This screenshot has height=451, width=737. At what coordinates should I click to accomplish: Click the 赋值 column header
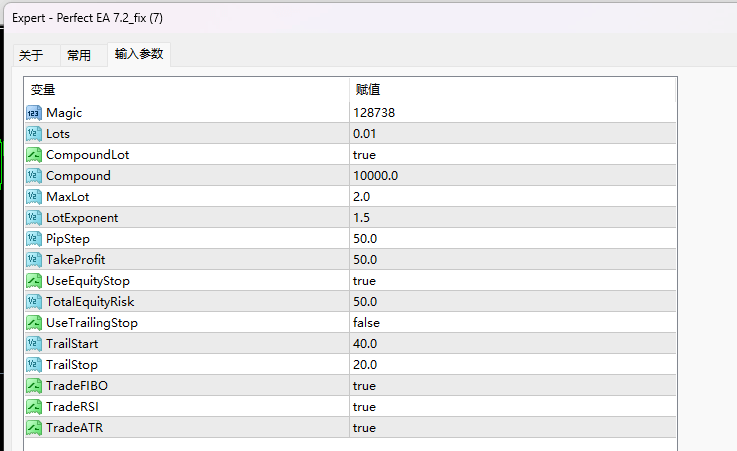367,90
